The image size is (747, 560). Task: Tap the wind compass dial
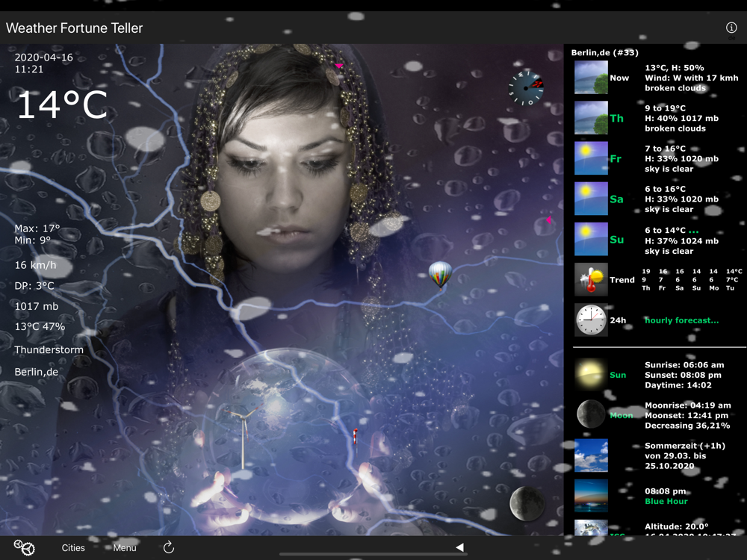(526, 88)
